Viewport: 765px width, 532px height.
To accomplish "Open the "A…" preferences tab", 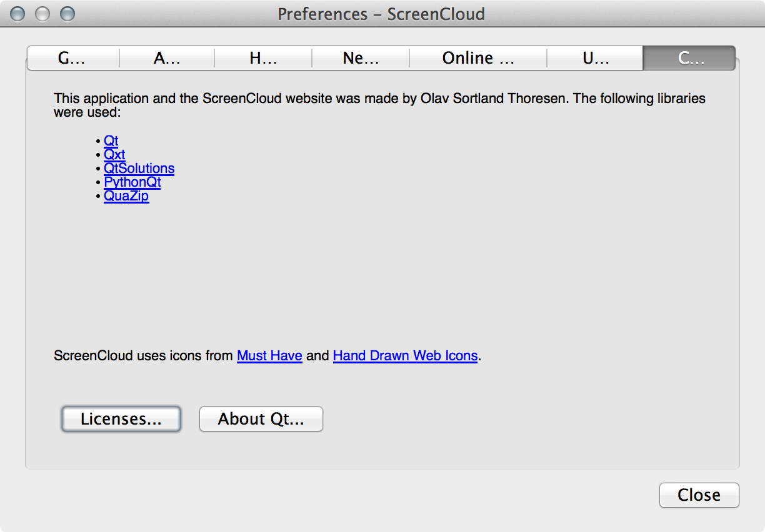I will (167, 58).
